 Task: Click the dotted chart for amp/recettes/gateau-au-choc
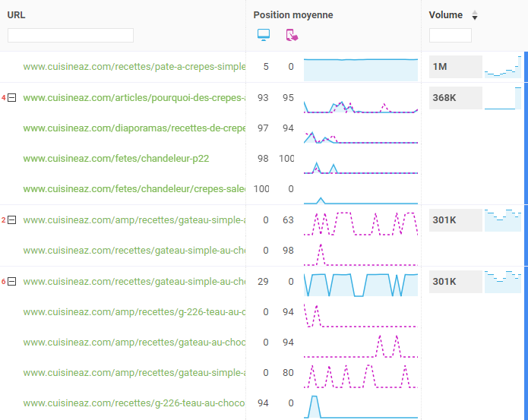pos(361,346)
